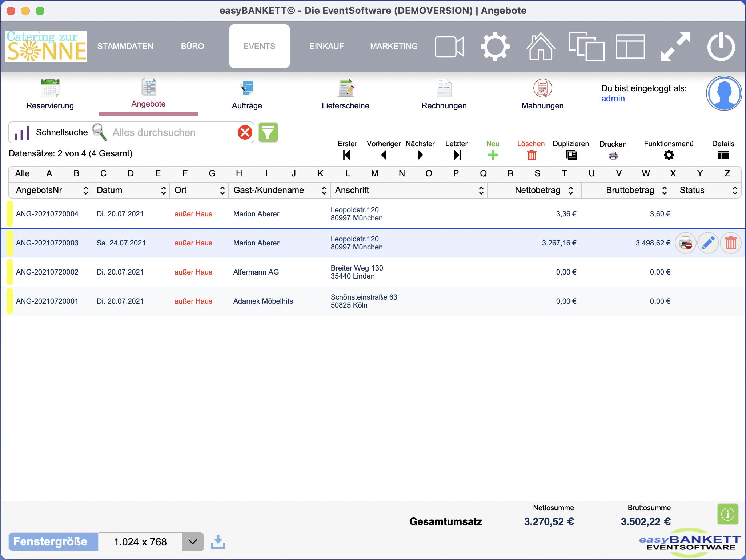The width and height of the screenshot is (746, 560).
Task: Click the pencil edit icon in selected row
Action: pyautogui.click(x=708, y=243)
